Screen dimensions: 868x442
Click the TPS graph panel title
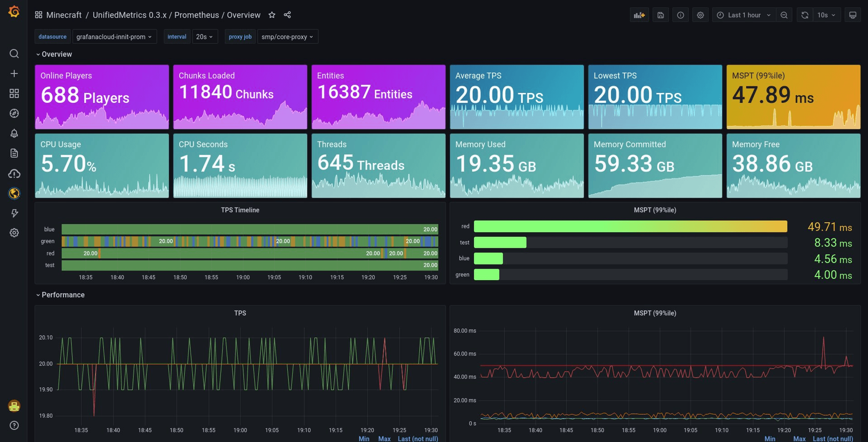point(240,313)
